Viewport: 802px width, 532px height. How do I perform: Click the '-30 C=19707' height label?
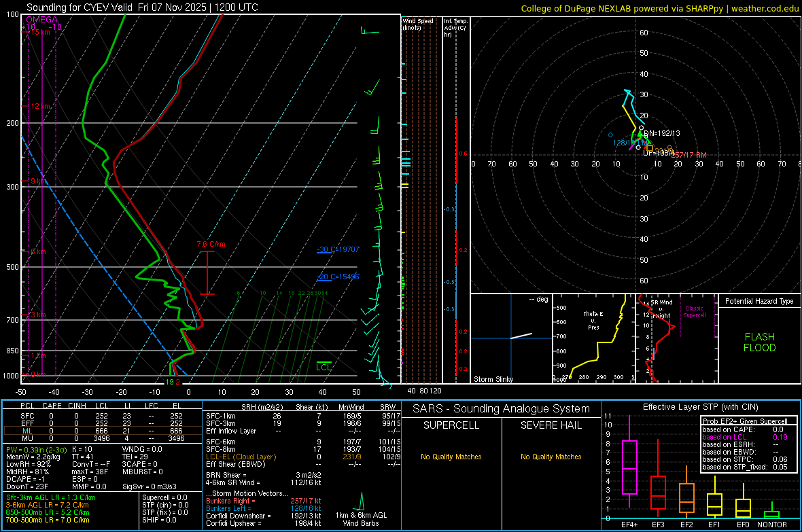[x=338, y=249]
